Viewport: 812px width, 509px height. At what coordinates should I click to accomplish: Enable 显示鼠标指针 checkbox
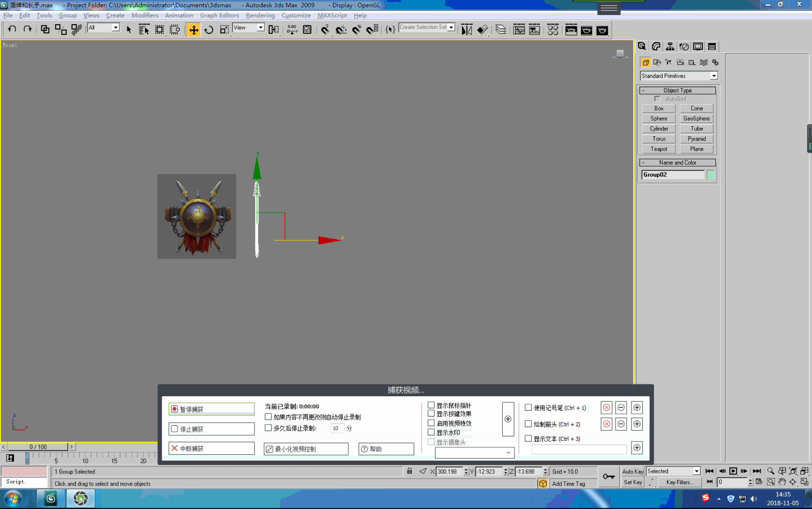pos(431,405)
